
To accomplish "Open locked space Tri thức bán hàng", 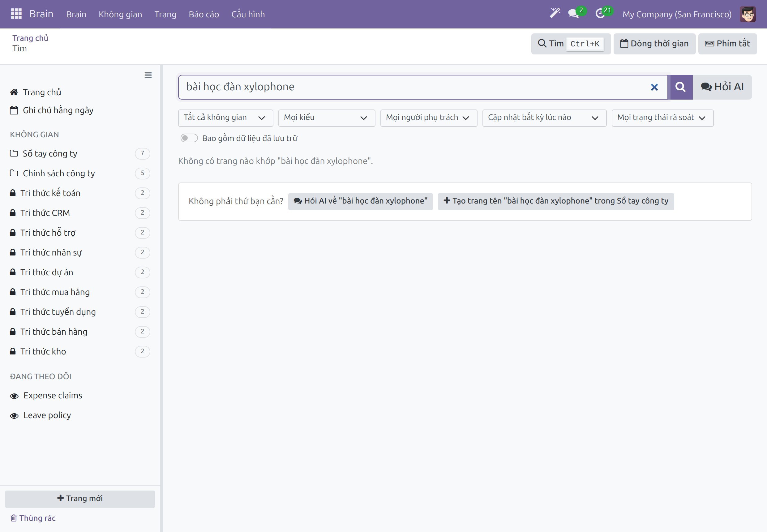I will coord(80,332).
